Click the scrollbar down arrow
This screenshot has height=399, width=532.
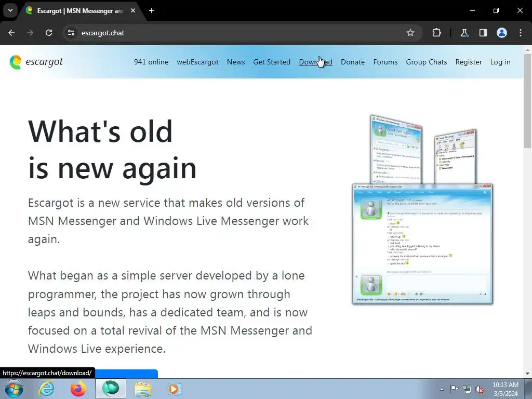527,374
